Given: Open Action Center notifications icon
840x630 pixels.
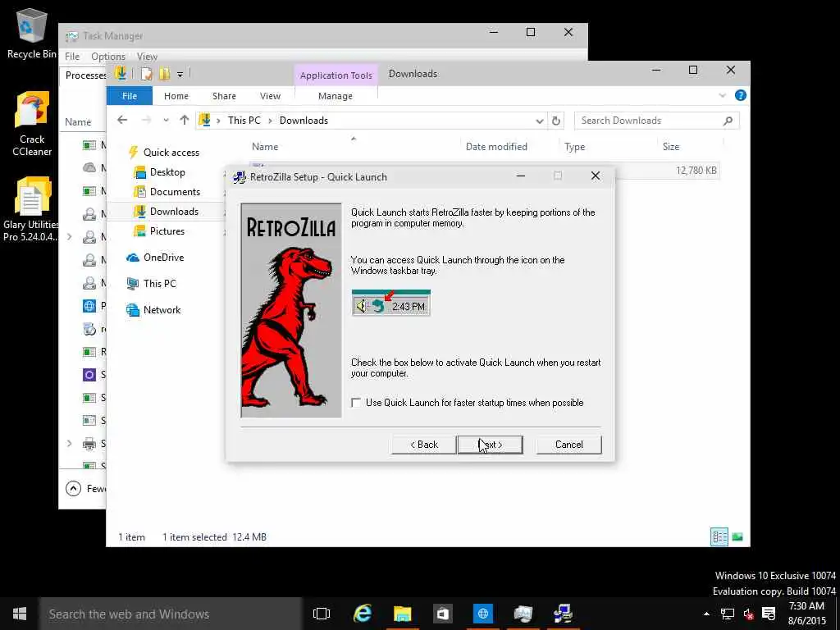Looking at the screenshot, I should coord(769,614).
